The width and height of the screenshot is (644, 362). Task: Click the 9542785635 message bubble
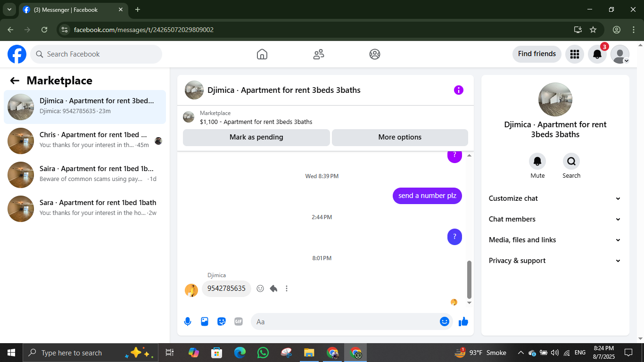coord(226,288)
